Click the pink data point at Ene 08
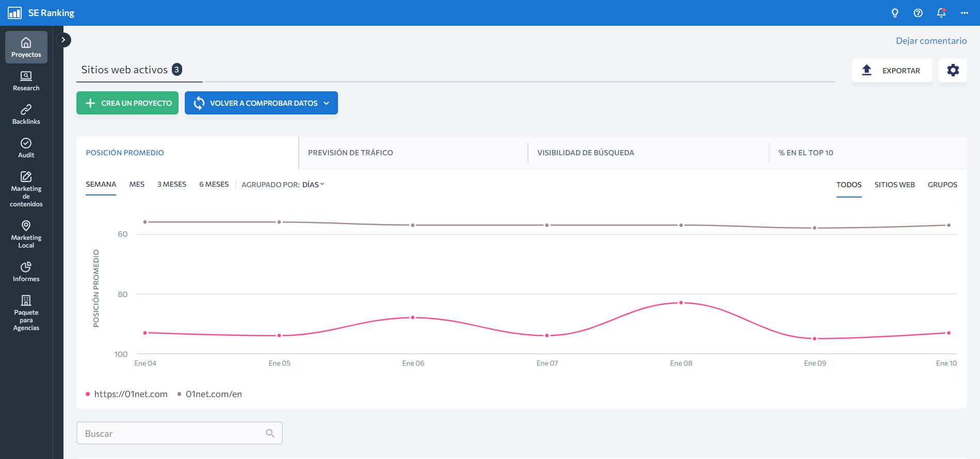This screenshot has width=980, height=459. pos(681,303)
